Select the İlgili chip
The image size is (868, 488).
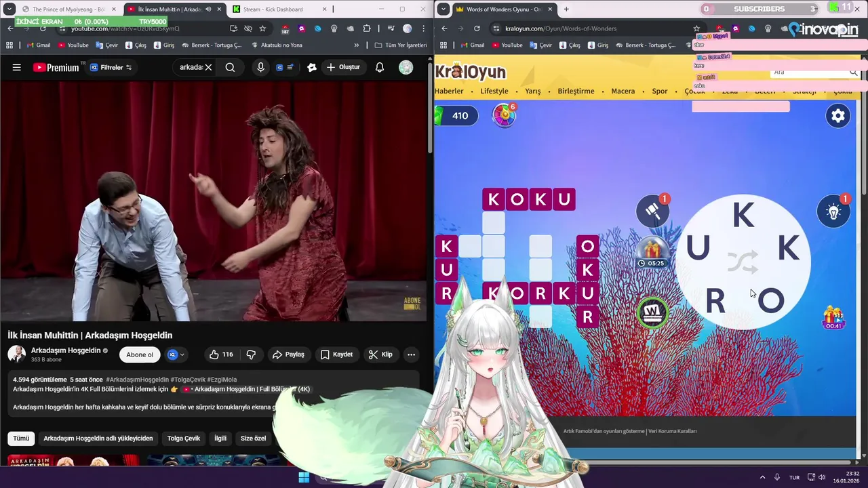(220, 439)
